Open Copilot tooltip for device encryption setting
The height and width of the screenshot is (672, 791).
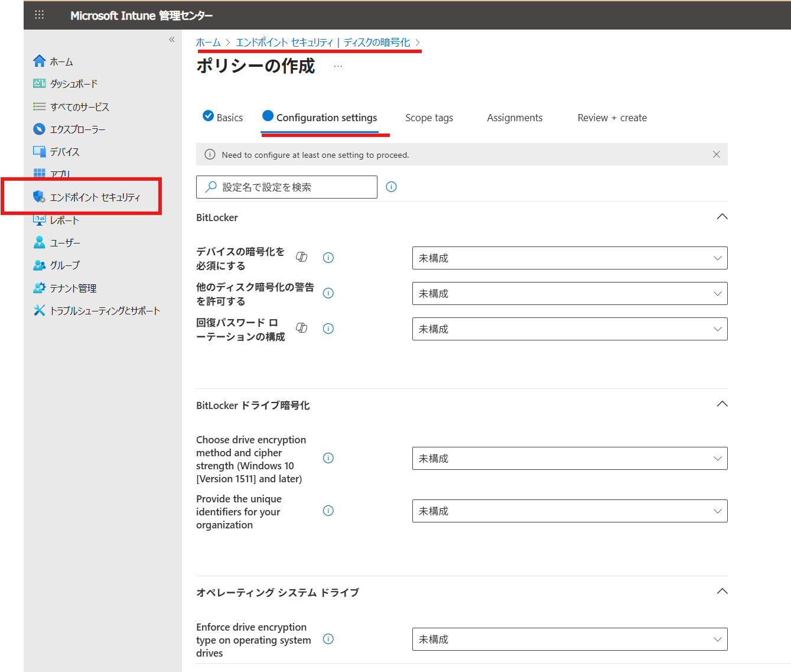(301, 257)
